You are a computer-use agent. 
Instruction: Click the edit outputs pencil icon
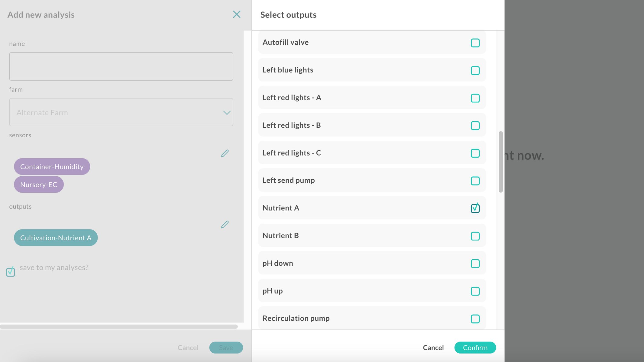[225, 225]
